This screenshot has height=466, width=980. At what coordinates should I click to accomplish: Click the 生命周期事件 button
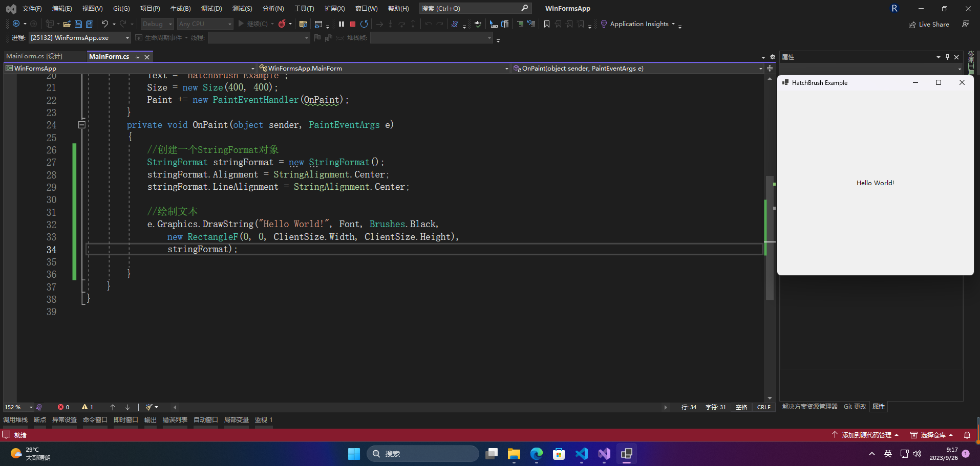(x=159, y=37)
